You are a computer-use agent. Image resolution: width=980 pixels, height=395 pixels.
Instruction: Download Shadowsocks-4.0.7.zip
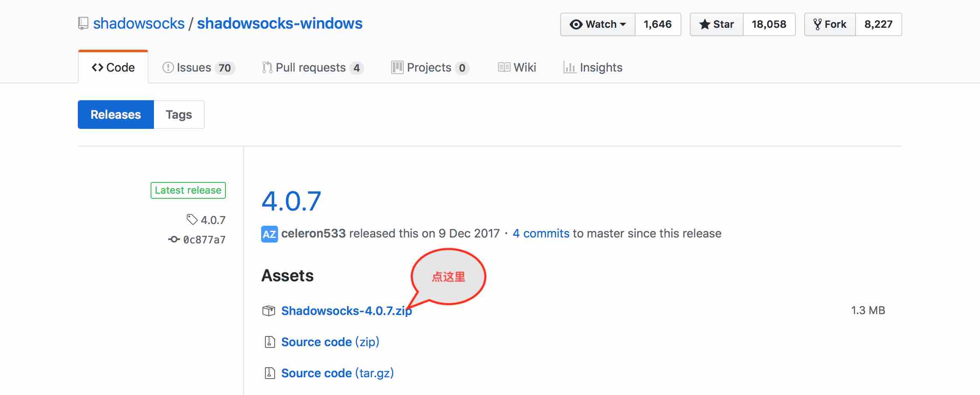point(347,311)
